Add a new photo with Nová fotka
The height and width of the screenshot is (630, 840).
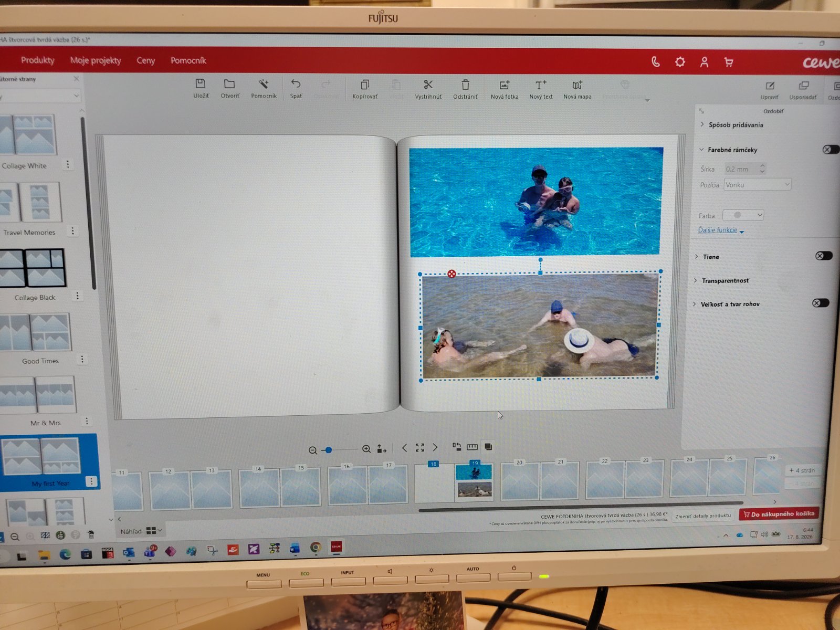pyautogui.click(x=505, y=89)
